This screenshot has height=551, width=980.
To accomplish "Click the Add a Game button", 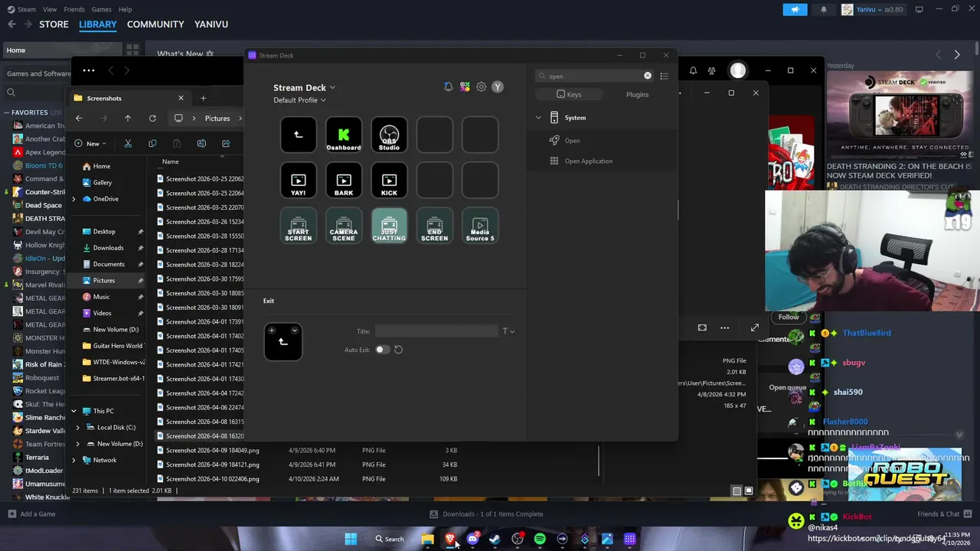I will tap(31, 514).
